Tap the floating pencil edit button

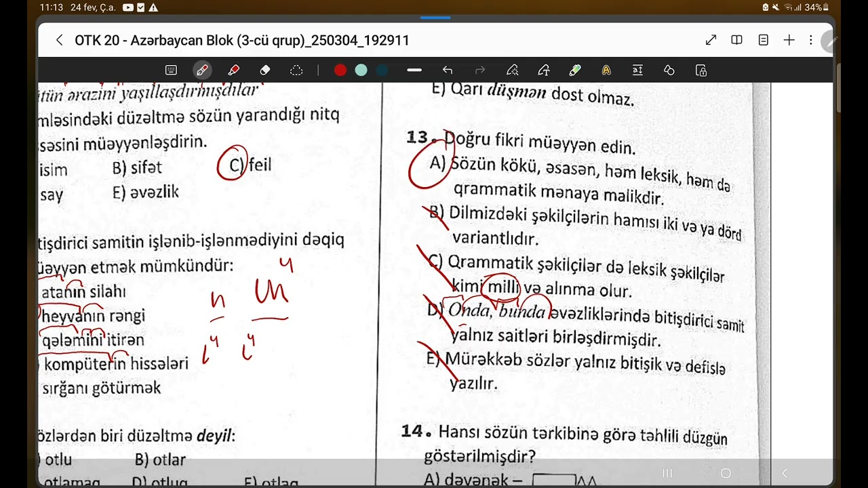pos(831,42)
